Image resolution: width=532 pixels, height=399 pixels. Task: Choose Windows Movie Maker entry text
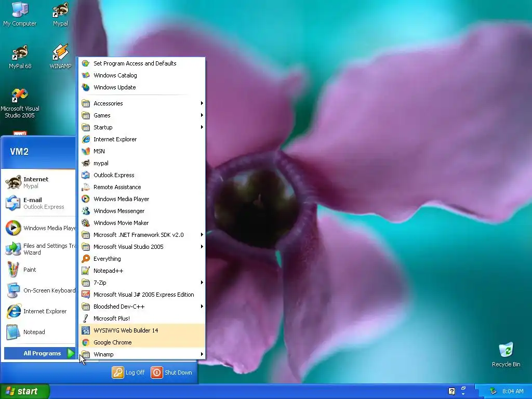coord(121,223)
